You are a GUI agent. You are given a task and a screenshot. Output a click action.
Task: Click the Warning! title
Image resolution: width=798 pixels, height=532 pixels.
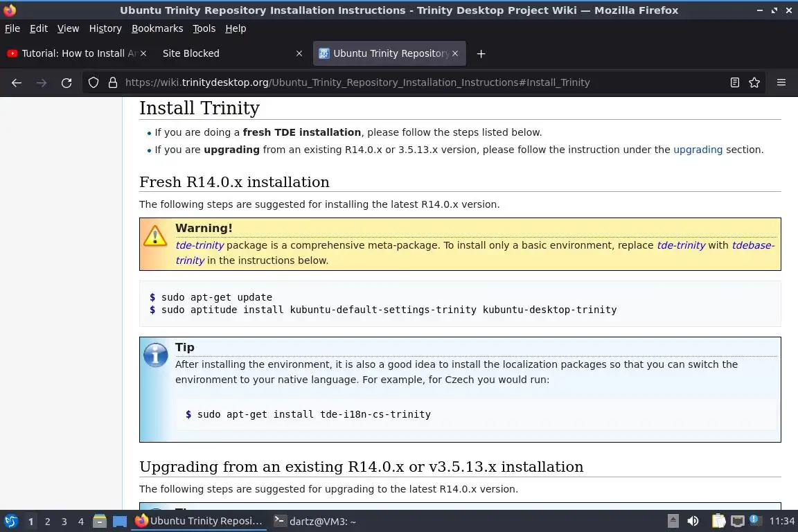coord(204,228)
